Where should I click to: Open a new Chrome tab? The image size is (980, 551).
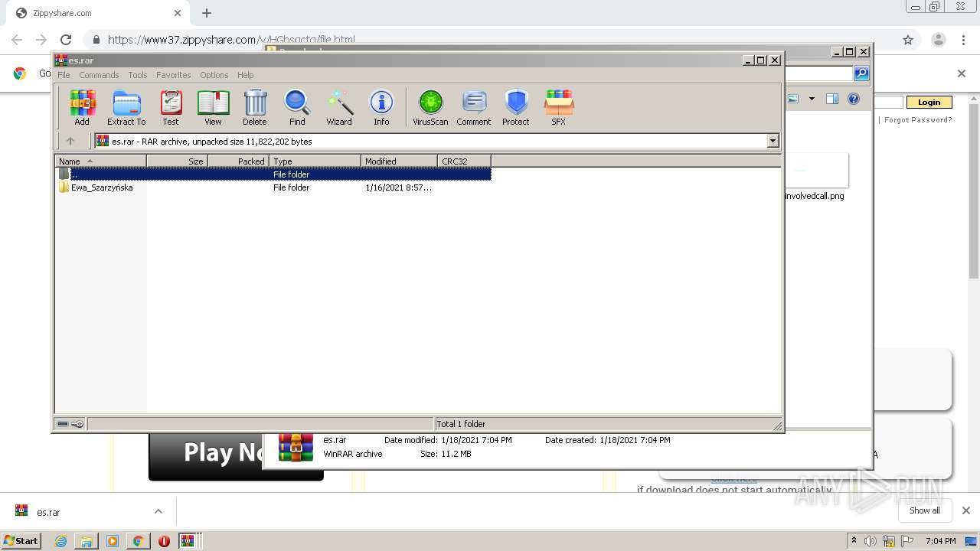click(x=207, y=13)
